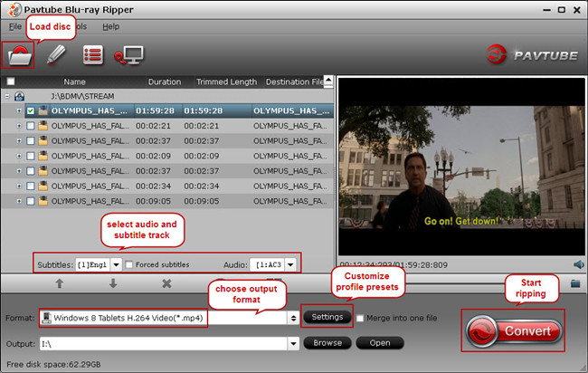Click the monitor search toolbar icon
This screenshot has height=373, width=588.
[128, 55]
